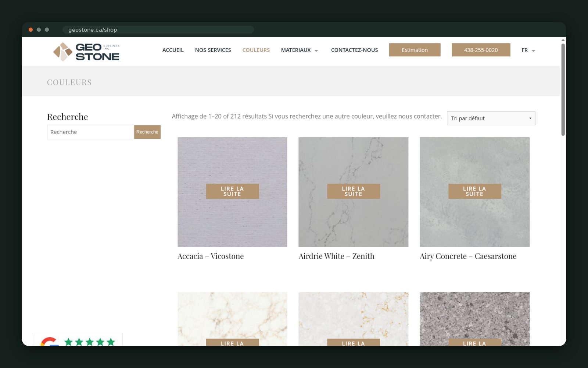
Task: Open 'Airy Concrete – Caesarstone' title link
Action: coord(468,256)
